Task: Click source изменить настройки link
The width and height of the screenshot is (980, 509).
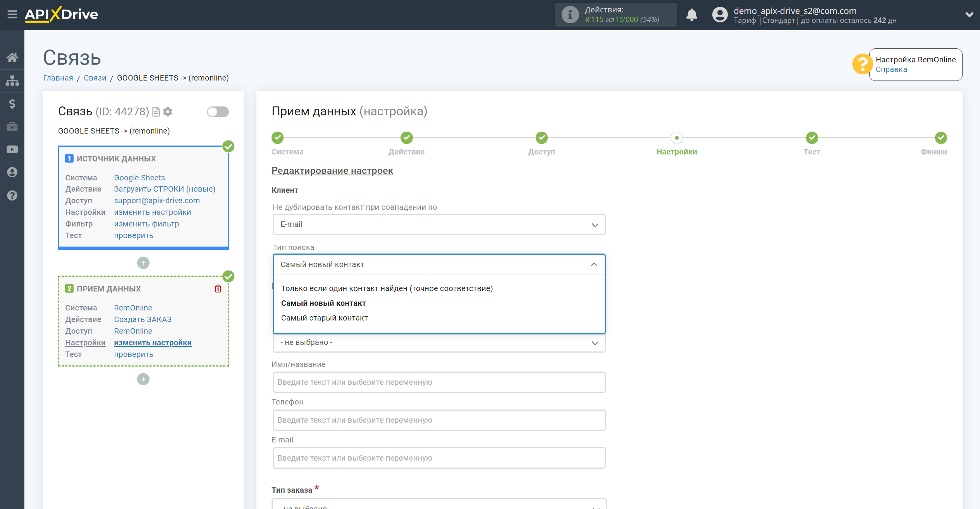Action: [x=153, y=212]
